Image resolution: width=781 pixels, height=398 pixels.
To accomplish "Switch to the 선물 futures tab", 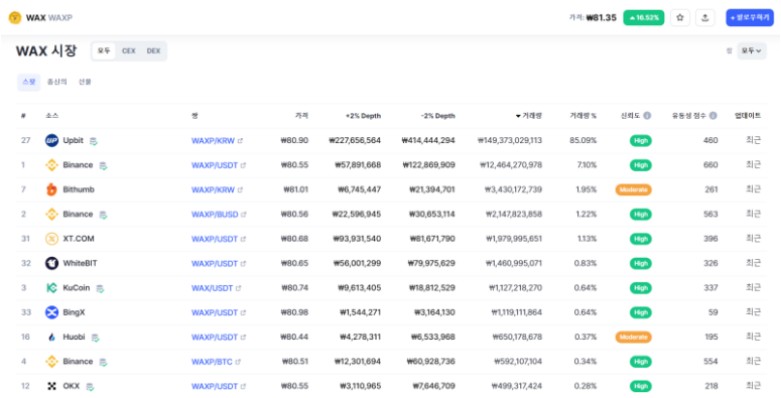I will pos(85,82).
